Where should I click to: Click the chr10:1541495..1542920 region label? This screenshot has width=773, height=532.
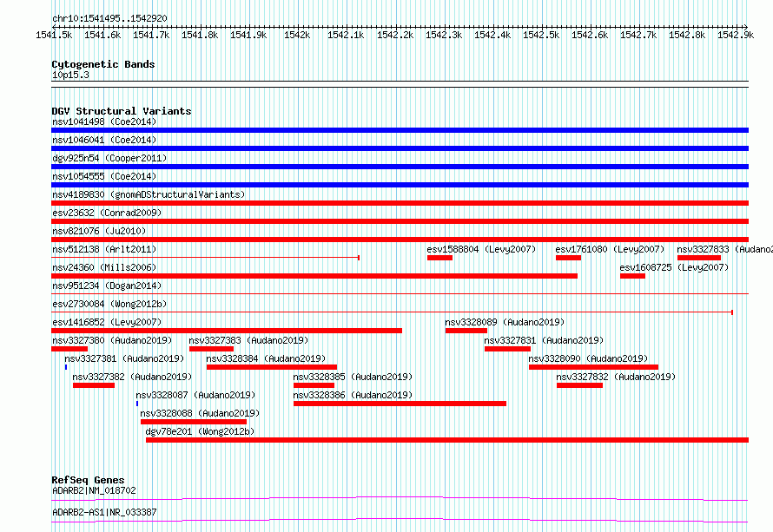(109, 19)
